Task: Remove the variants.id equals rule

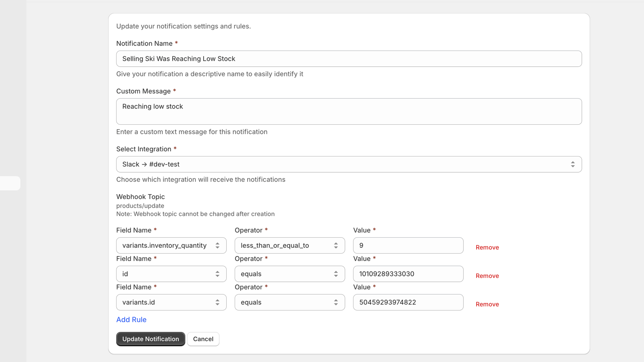Action: [x=487, y=304]
